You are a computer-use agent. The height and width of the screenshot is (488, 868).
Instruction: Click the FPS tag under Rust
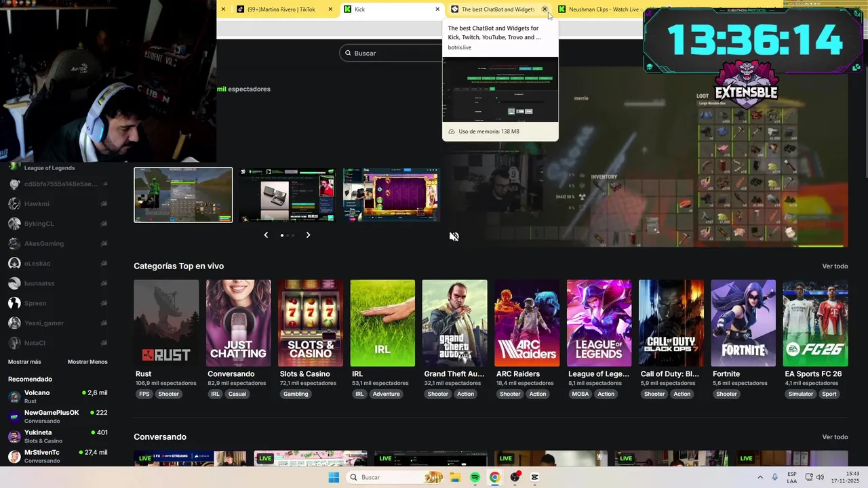click(144, 394)
